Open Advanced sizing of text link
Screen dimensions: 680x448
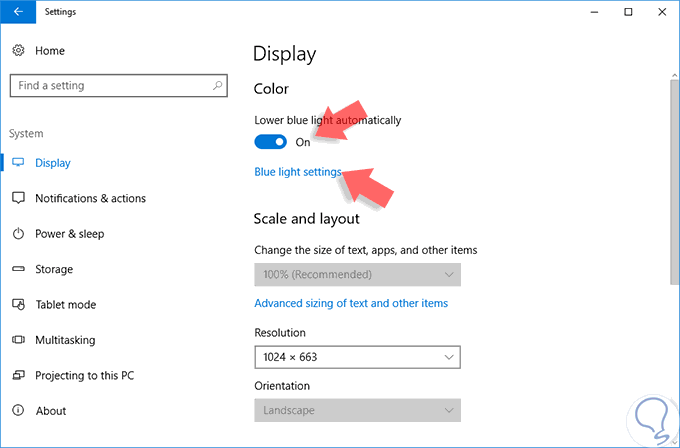pyautogui.click(x=351, y=303)
